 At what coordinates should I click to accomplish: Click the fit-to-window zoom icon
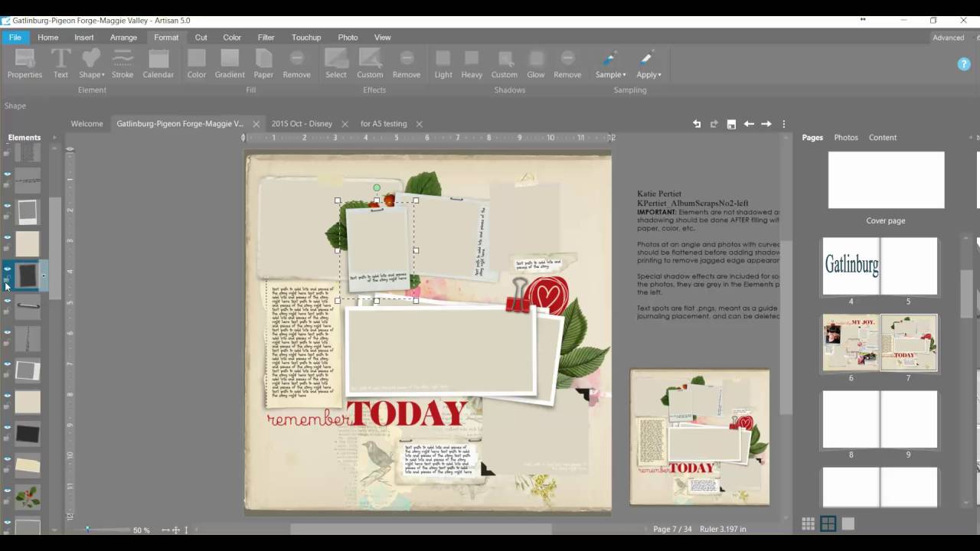click(x=176, y=530)
